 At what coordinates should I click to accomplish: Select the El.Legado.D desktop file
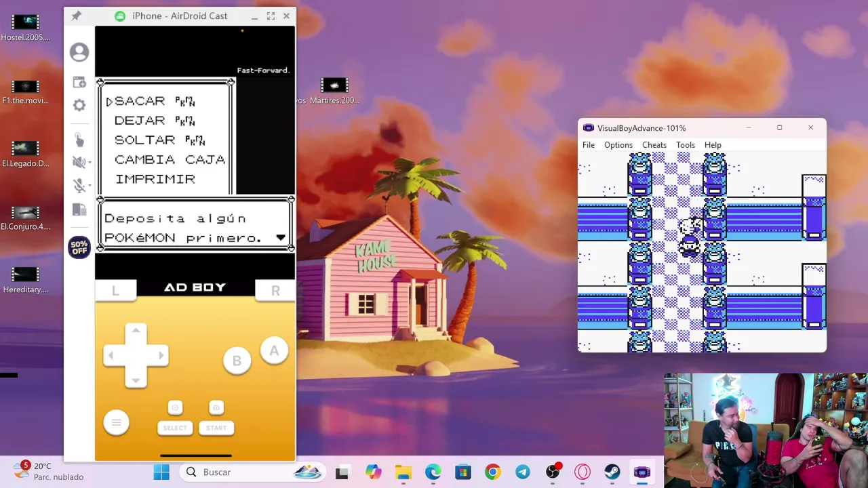(26, 154)
